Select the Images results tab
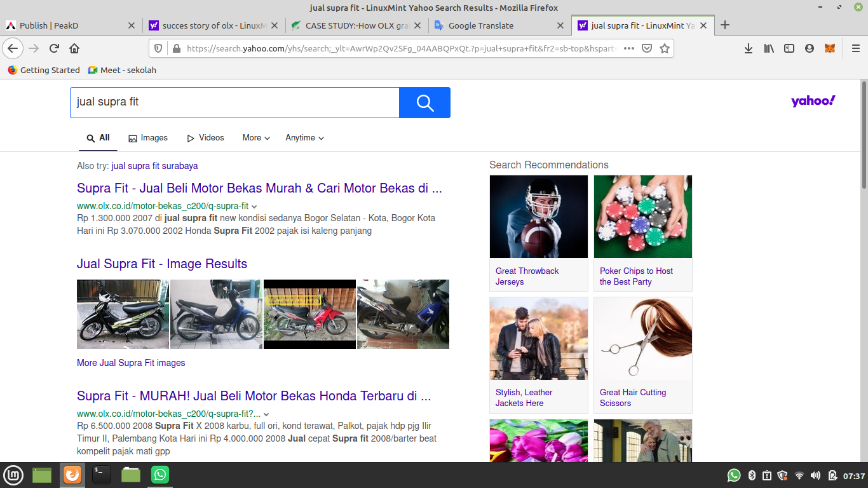868x488 pixels. tap(148, 138)
